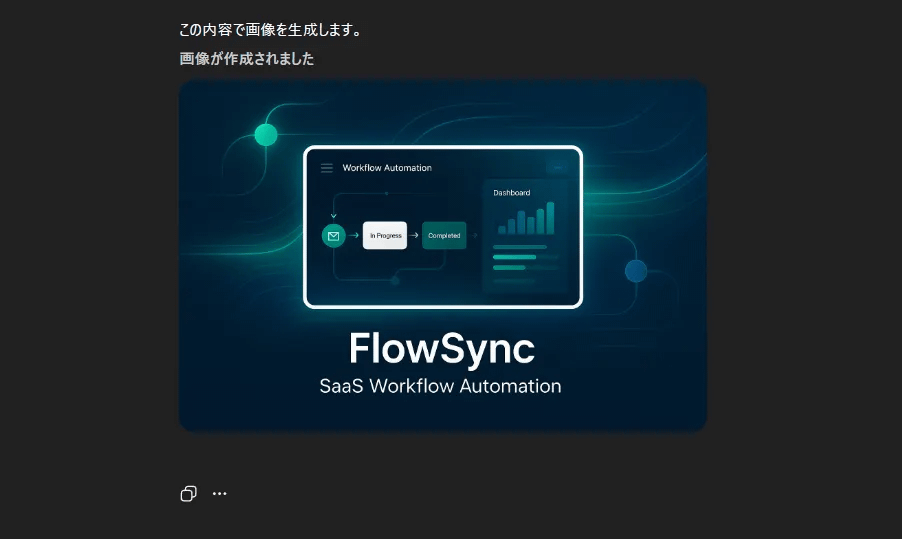902x539 pixels.
Task: Click the hamburger menu icon beside Workflow Automation
Action: point(327,168)
